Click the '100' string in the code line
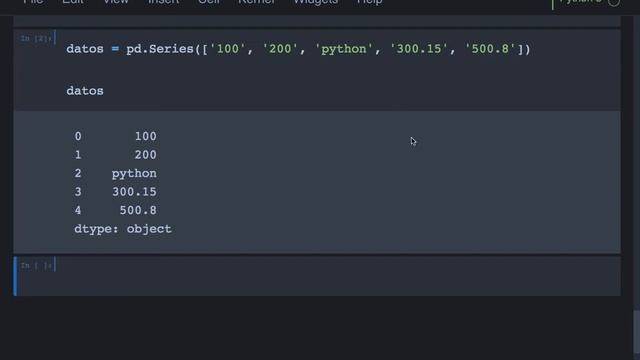The image size is (640, 360). coord(228,49)
